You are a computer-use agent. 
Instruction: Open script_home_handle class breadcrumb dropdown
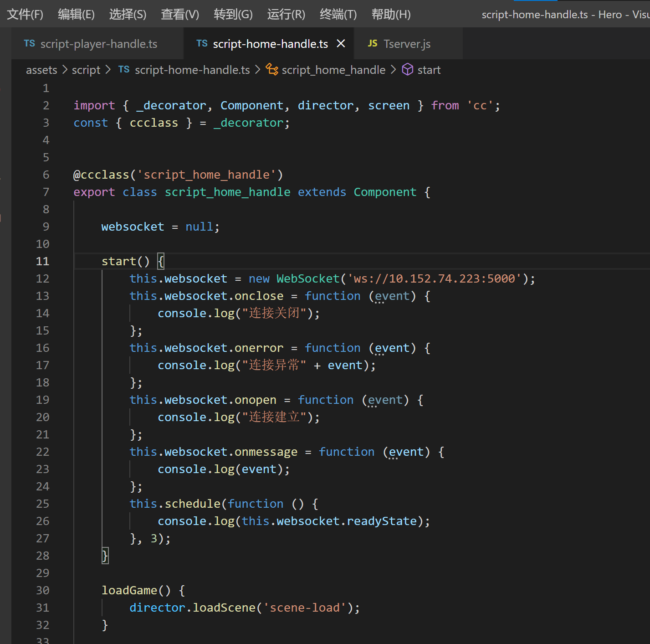(333, 70)
